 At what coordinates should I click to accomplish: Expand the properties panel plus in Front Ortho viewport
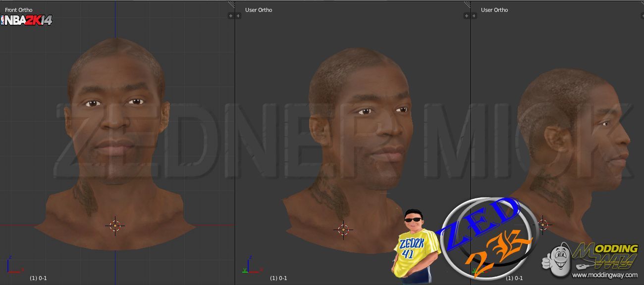(230, 16)
